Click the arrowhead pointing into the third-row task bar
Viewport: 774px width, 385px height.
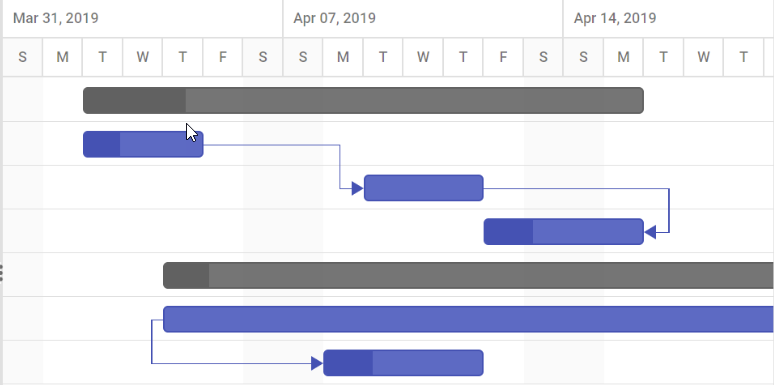(x=357, y=188)
